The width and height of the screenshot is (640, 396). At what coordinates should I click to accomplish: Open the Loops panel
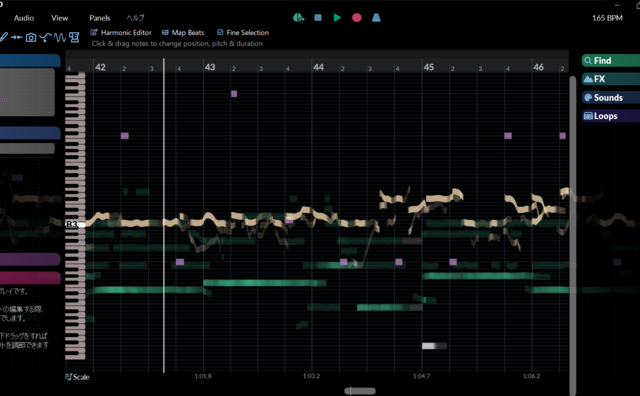(611, 116)
